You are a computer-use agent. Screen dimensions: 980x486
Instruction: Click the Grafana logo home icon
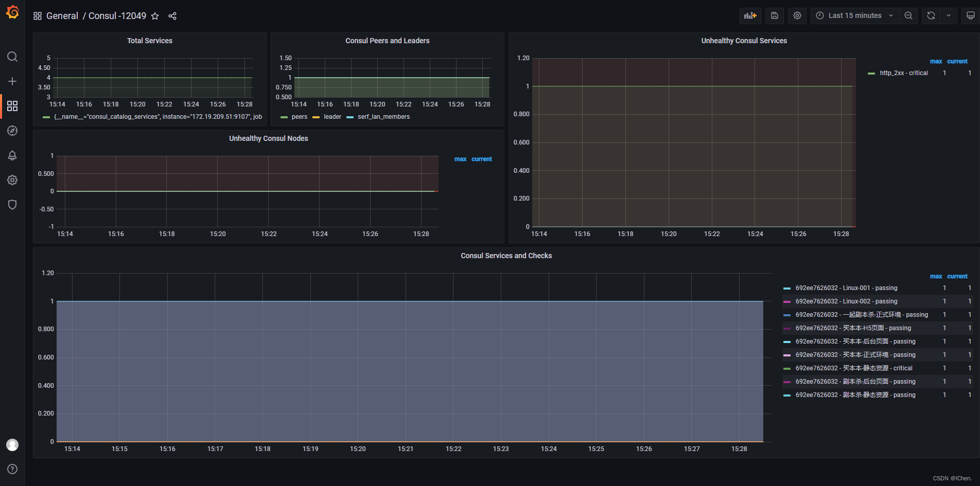(12, 12)
